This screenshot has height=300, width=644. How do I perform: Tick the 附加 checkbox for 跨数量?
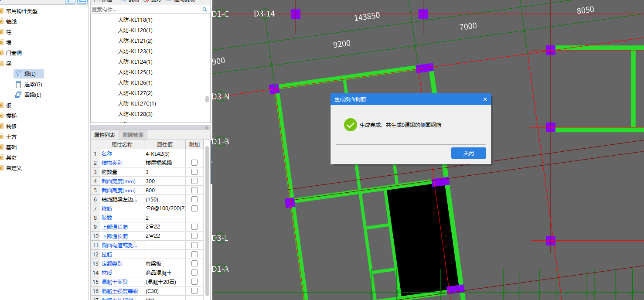pos(194,172)
